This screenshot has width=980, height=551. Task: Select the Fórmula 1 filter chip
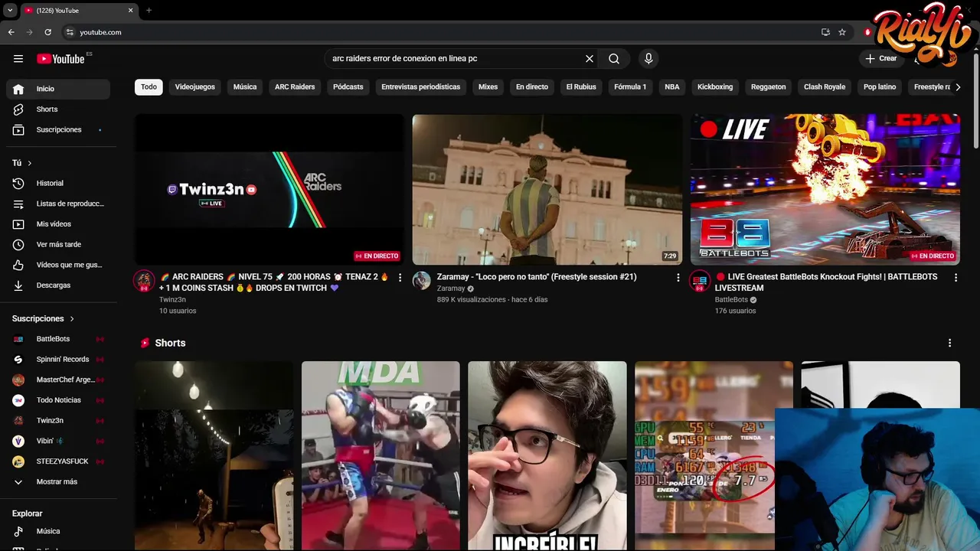[x=630, y=87]
